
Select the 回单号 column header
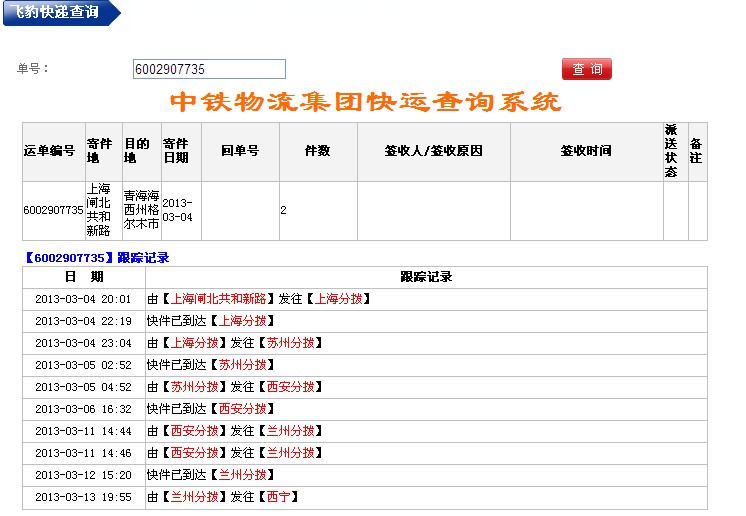(x=240, y=151)
